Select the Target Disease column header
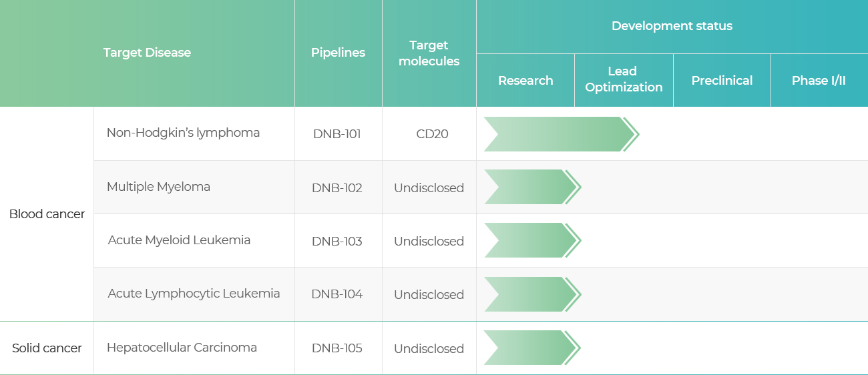The height and width of the screenshot is (375, 868). point(147,53)
